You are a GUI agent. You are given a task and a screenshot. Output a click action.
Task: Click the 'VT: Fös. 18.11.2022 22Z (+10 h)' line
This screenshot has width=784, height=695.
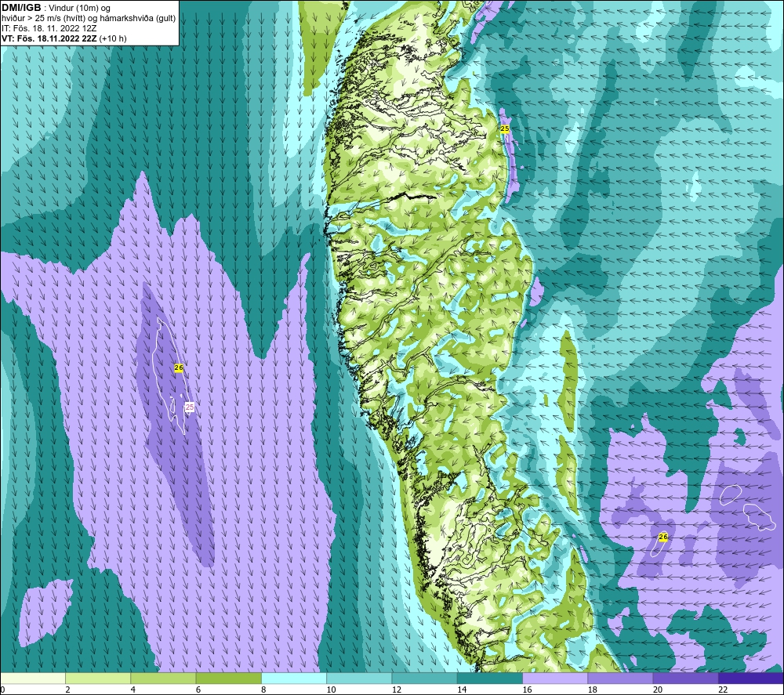tap(64, 38)
